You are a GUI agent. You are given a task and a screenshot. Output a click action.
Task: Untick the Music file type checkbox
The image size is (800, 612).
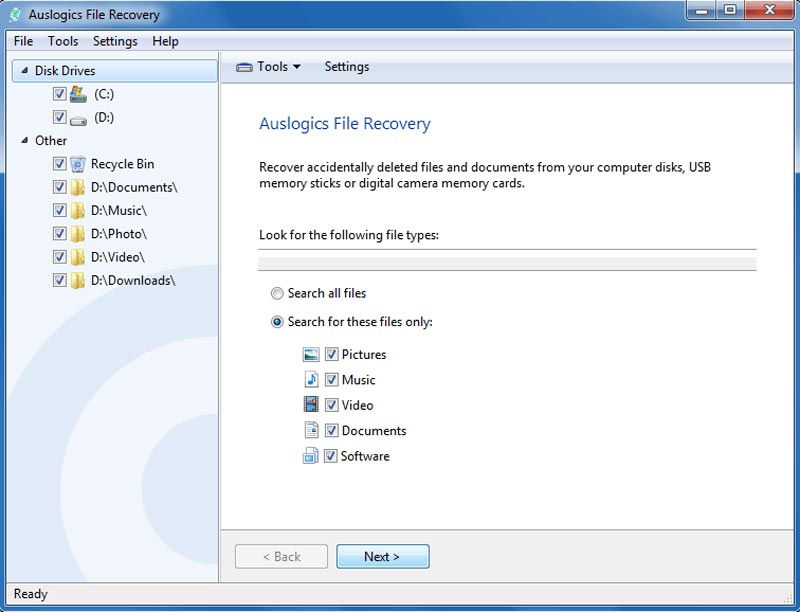(332, 379)
